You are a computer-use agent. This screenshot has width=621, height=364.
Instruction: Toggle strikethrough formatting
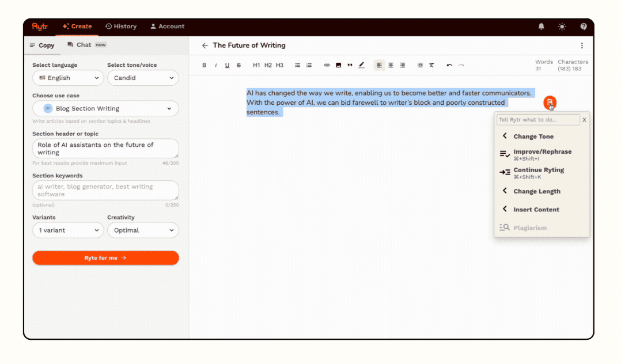coord(238,65)
